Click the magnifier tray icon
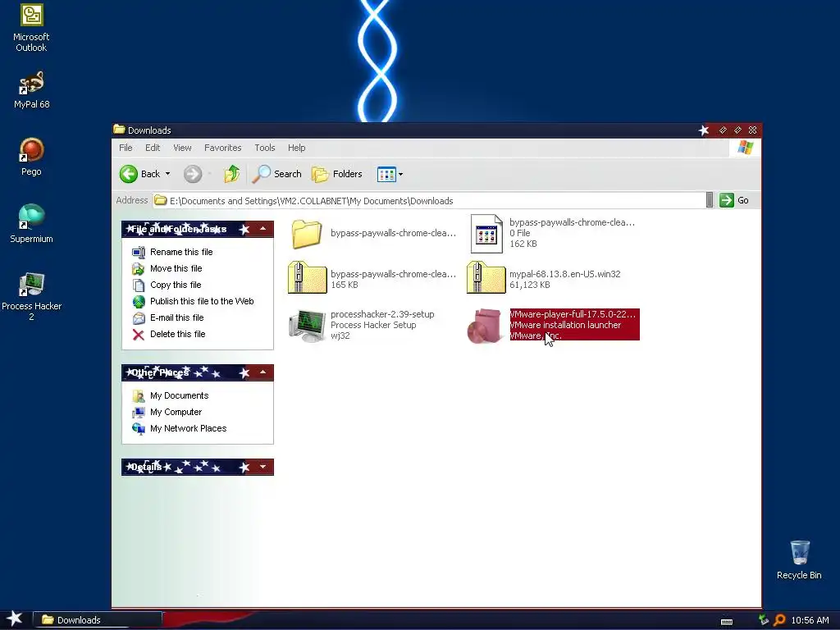The width and height of the screenshot is (840, 630). [779, 620]
